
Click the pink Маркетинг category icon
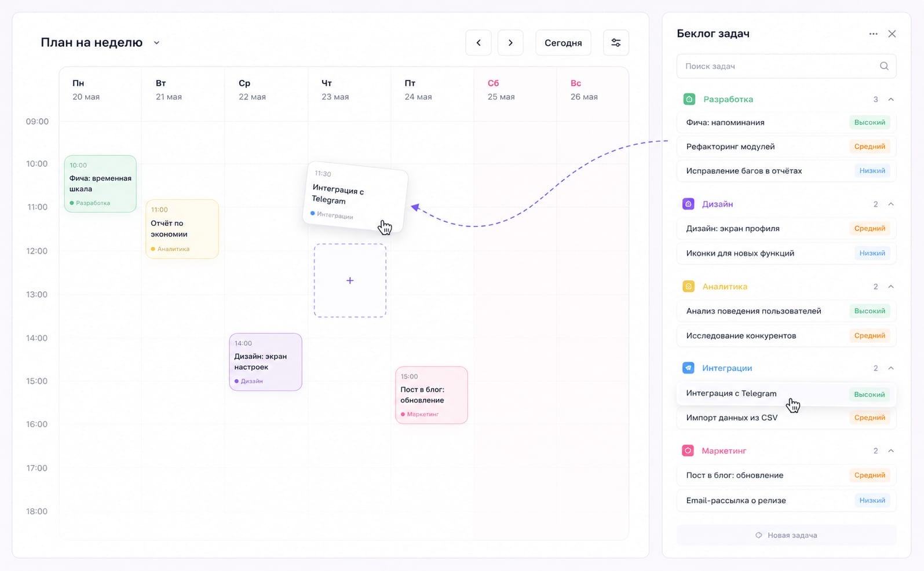click(688, 451)
